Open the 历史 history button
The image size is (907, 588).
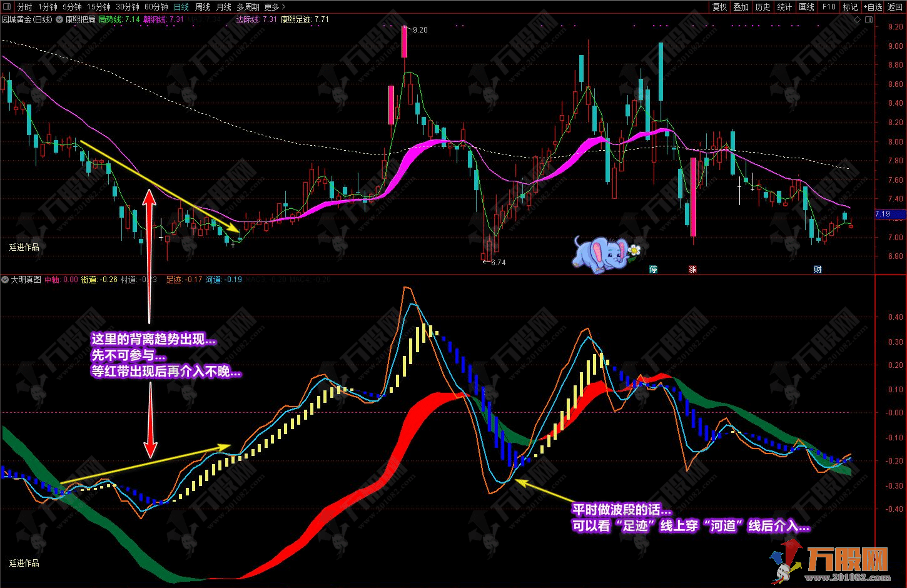pyautogui.click(x=763, y=7)
